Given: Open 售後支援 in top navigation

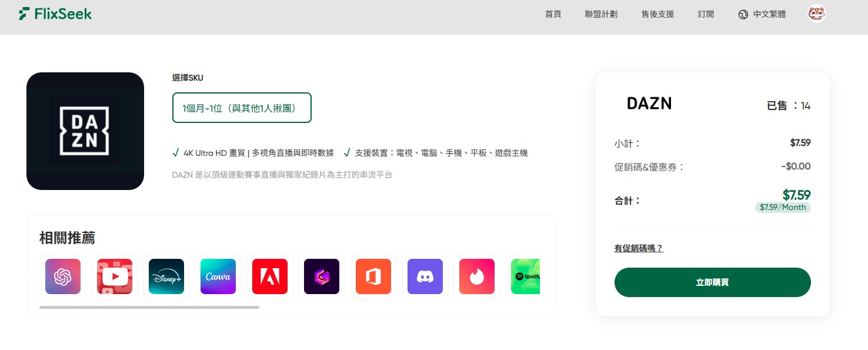Looking at the screenshot, I should (657, 14).
